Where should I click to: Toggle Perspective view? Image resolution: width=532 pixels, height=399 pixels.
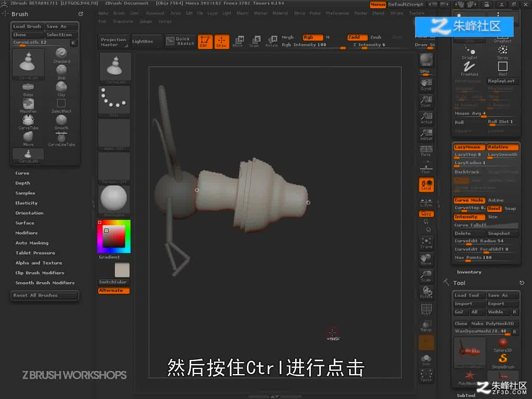(x=426, y=151)
